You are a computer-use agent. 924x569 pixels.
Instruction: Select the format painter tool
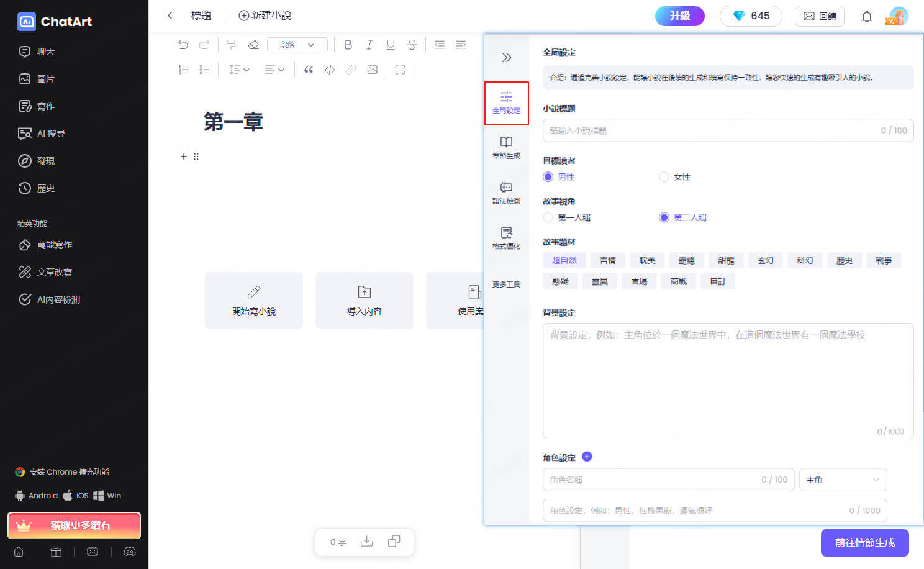[x=232, y=45]
